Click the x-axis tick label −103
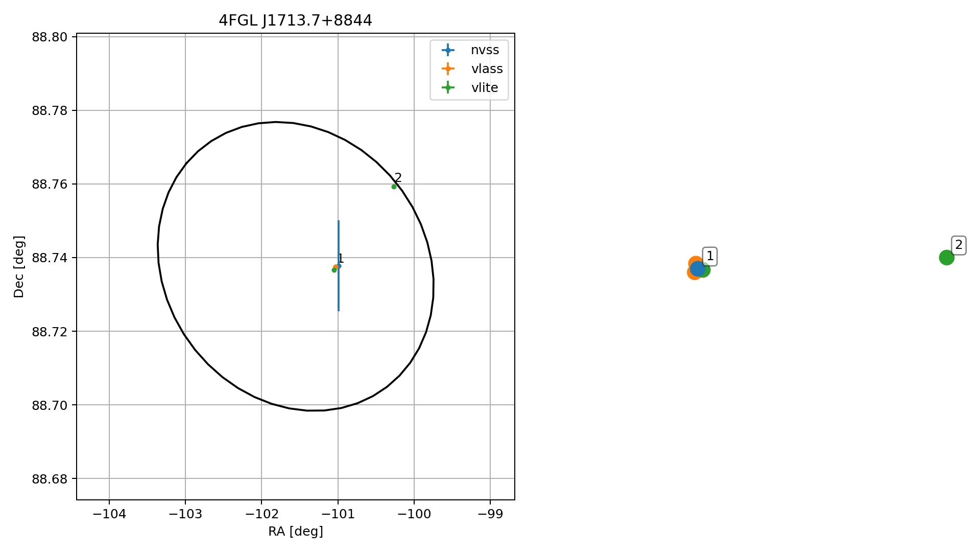 point(185,514)
